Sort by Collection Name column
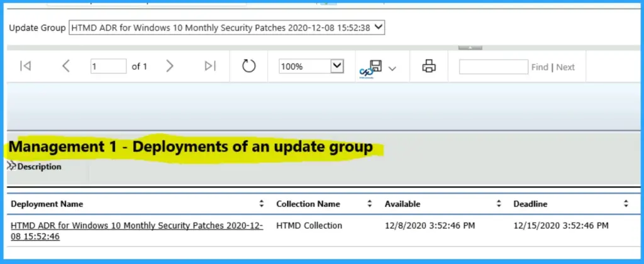The height and width of the screenshot is (264, 644). point(370,204)
